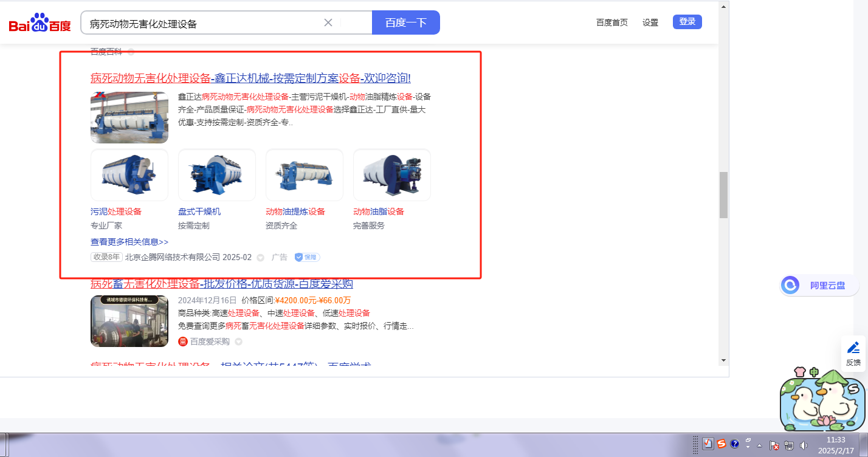868x457 pixels.
Task: Click the 登录 login button
Action: point(687,22)
